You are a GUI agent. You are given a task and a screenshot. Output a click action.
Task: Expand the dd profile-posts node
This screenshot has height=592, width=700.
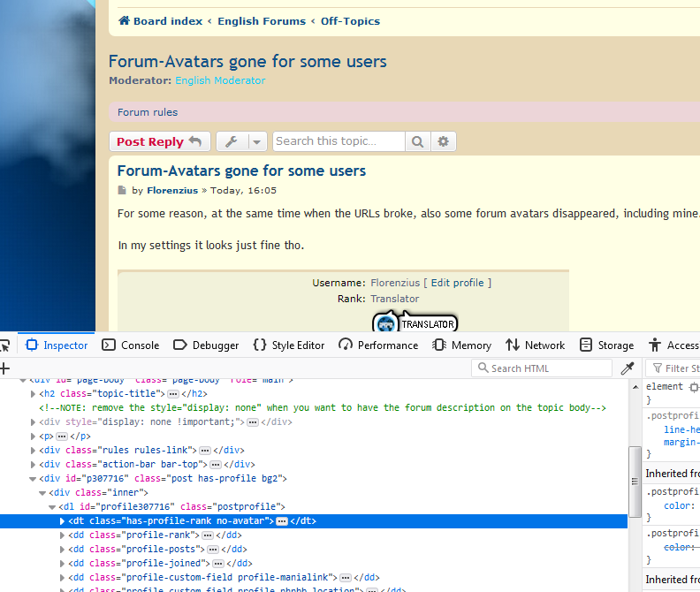(x=62, y=549)
